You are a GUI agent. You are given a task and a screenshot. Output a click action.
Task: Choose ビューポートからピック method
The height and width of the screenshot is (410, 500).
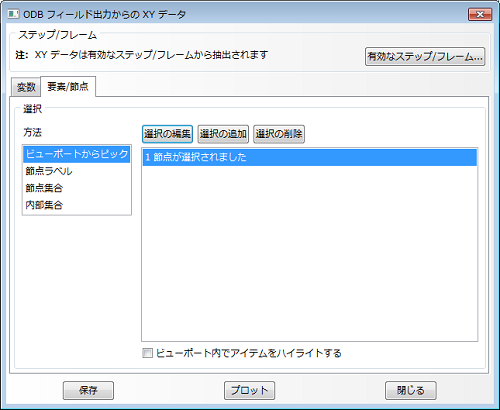[77, 154]
